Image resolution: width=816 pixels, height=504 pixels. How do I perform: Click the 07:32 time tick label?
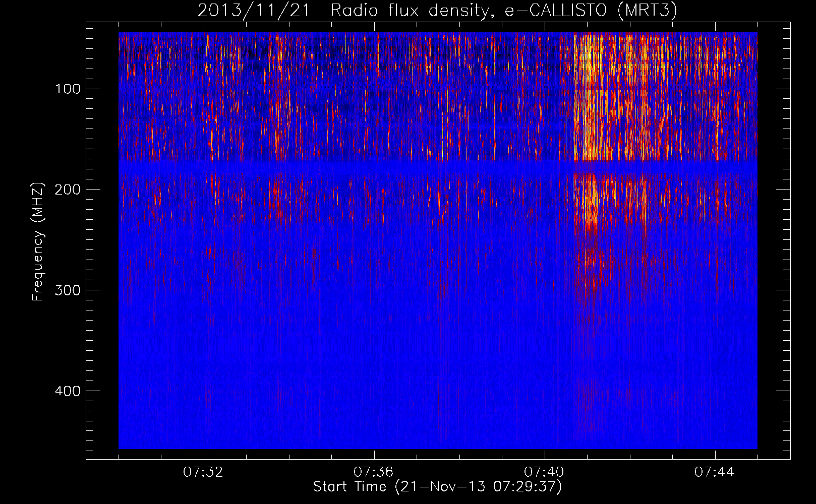click(203, 472)
